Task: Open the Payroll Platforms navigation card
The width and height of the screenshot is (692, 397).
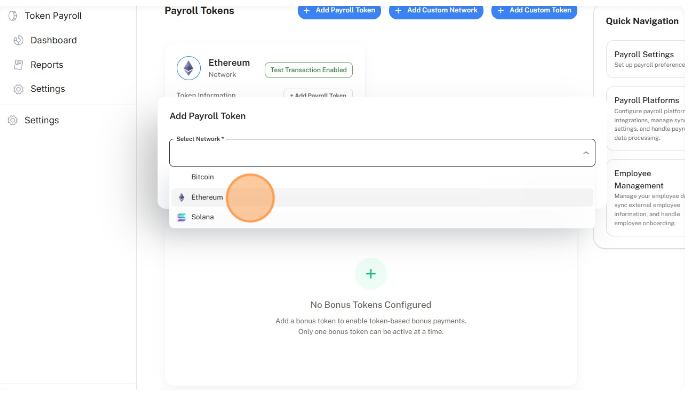Action: click(646, 119)
